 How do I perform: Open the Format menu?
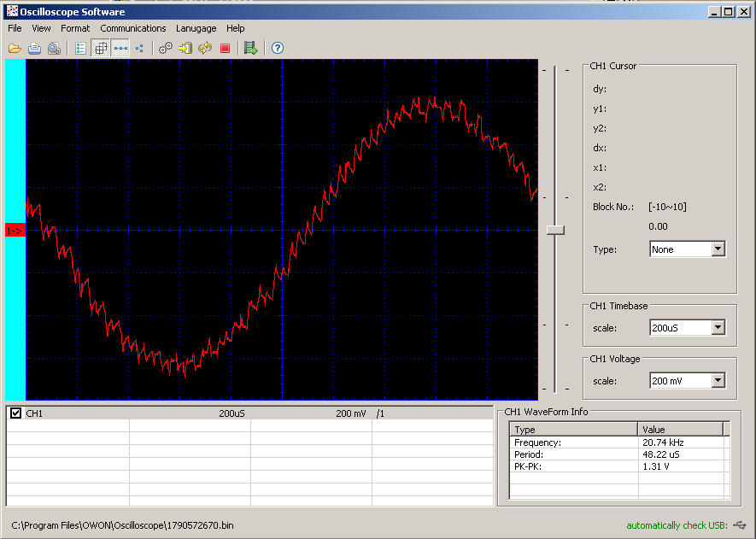(x=75, y=28)
